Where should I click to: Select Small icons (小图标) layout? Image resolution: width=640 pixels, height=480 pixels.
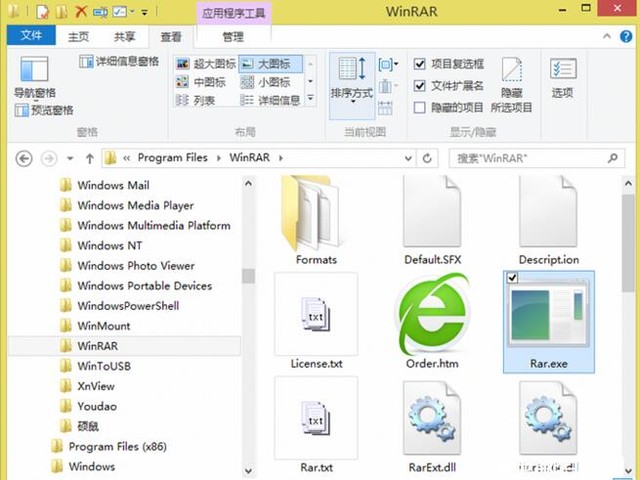point(265,82)
